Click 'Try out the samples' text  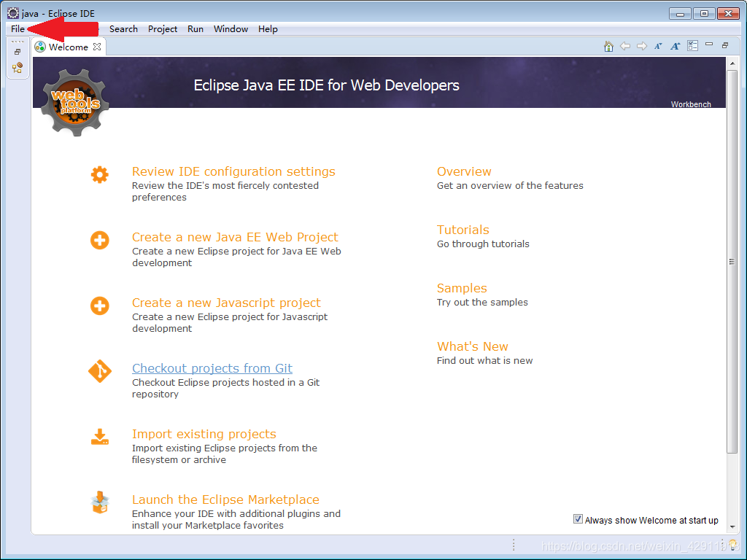tap(482, 303)
